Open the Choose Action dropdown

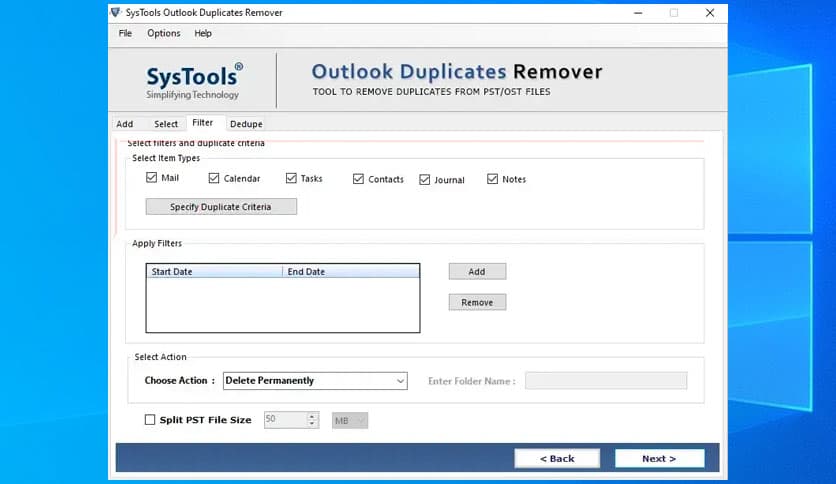coord(315,381)
